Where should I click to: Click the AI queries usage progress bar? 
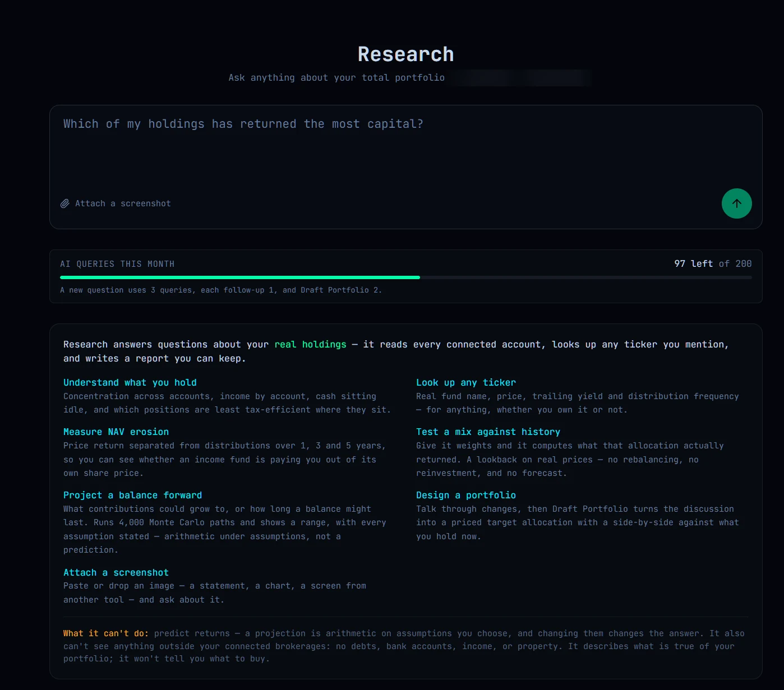[x=405, y=277]
